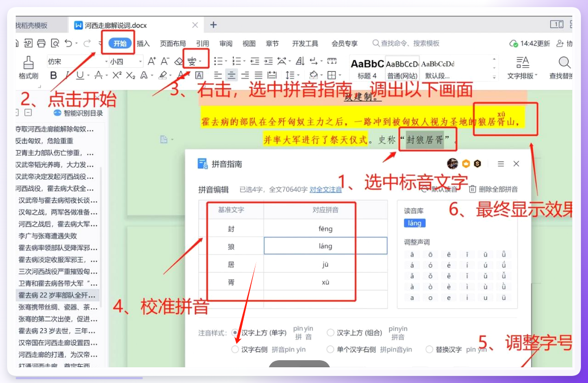
Task: Click the Format Painter (格式刷) brush icon
Action: point(29,63)
